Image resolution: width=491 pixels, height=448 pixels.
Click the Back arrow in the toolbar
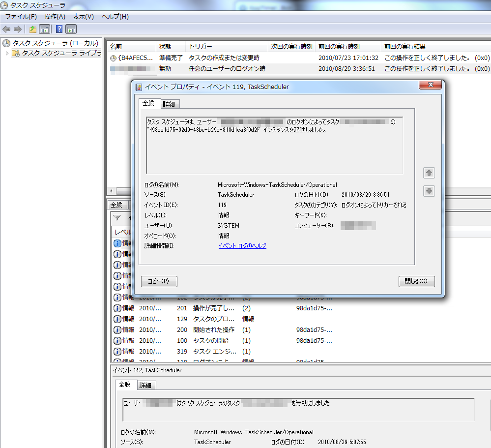point(6,29)
